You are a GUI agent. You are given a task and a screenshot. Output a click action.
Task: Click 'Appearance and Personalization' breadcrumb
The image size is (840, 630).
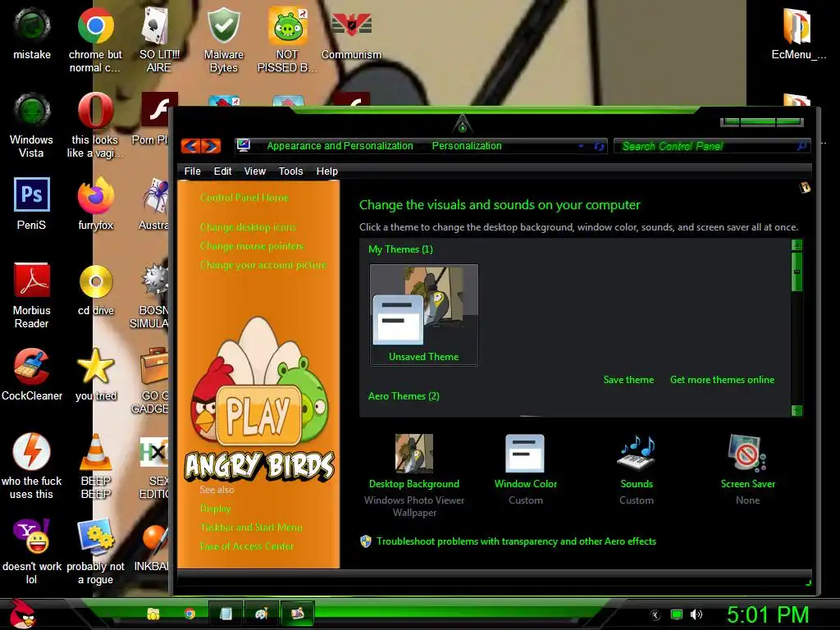(340, 146)
